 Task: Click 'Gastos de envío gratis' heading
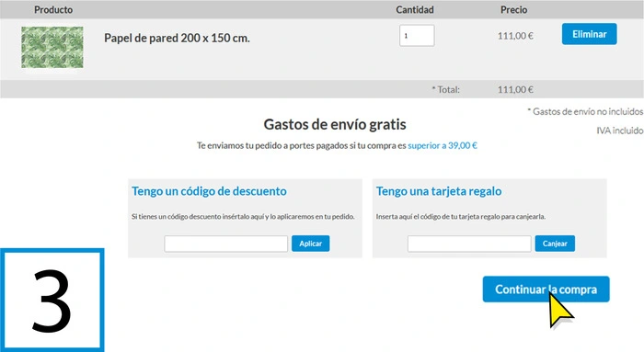pyautogui.click(x=335, y=124)
